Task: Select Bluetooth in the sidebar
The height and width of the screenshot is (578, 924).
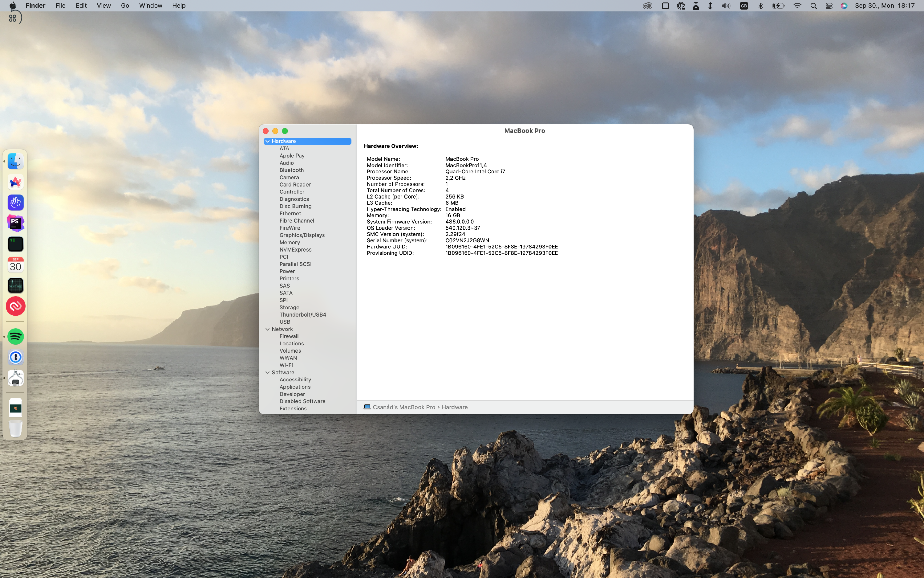Action: click(291, 170)
